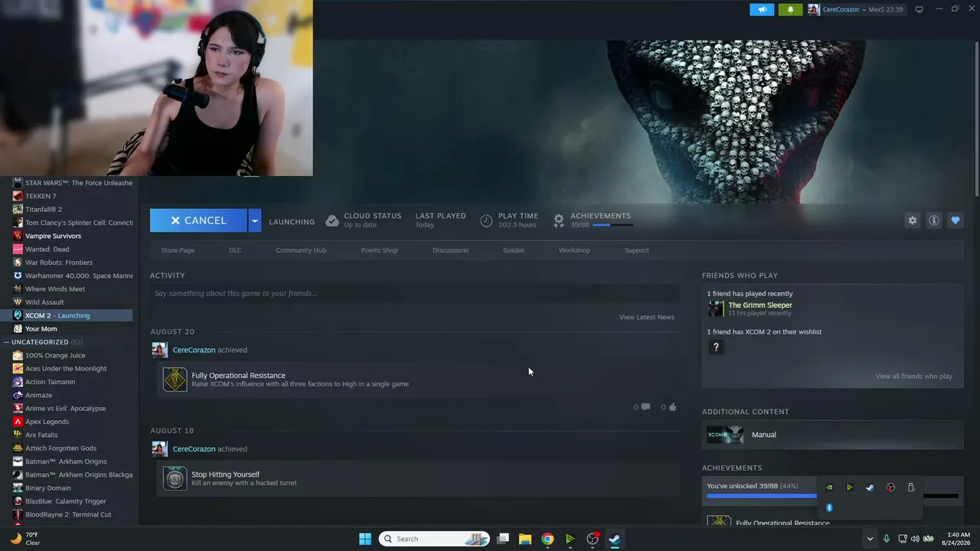Open the launch options dropdown beside Cancel
Image resolution: width=980 pixels, height=551 pixels.
(255, 220)
